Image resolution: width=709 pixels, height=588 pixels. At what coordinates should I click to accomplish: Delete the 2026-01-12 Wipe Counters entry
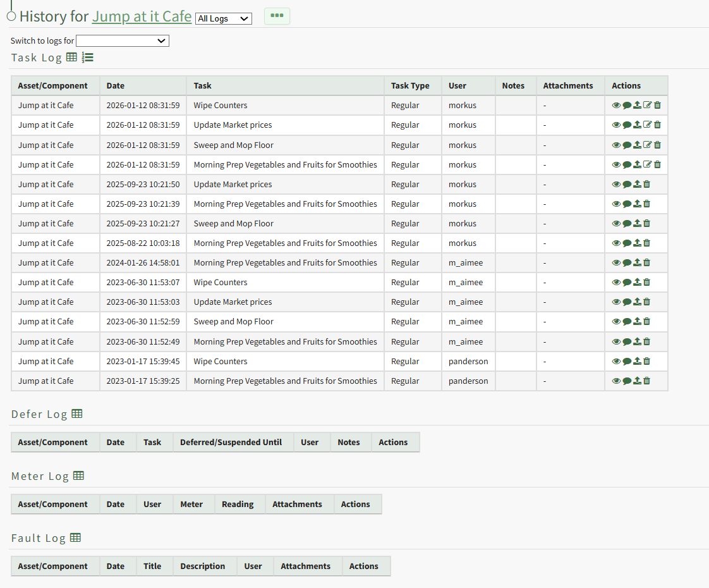pyautogui.click(x=657, y=106)
